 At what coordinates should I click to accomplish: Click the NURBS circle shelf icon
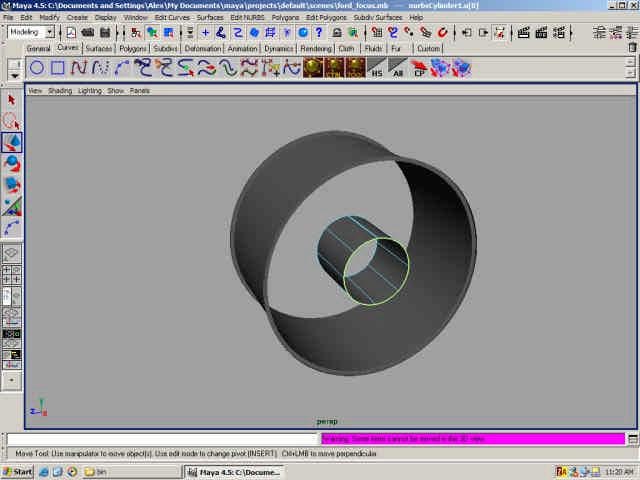coord(36,68)
